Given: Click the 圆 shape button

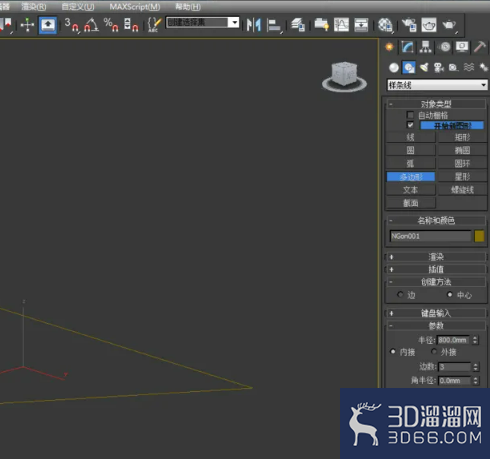Looking at the screenshot, I should (x=411, y=150).
